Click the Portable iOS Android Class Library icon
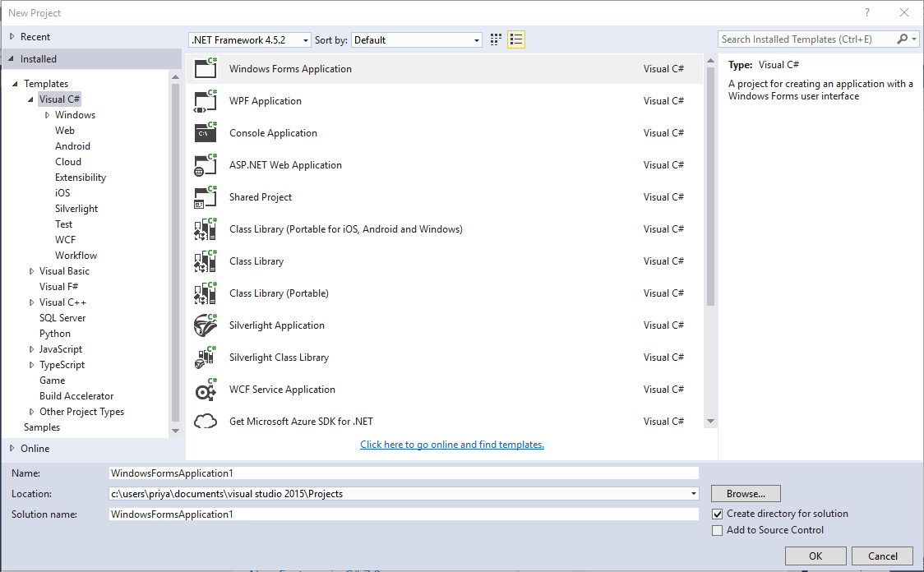The image size is (924, 572). 206,229
